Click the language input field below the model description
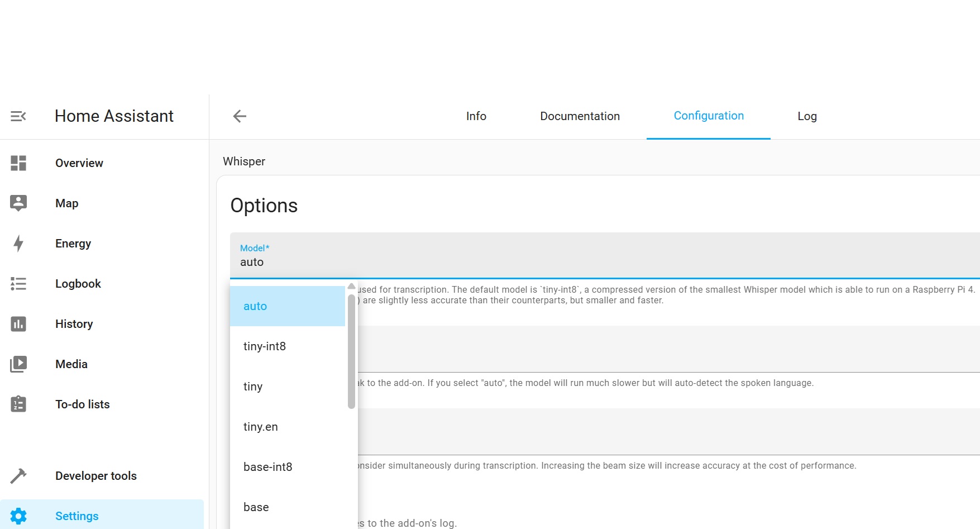Screen dimensions: 980x529 (x=669, y=349)
